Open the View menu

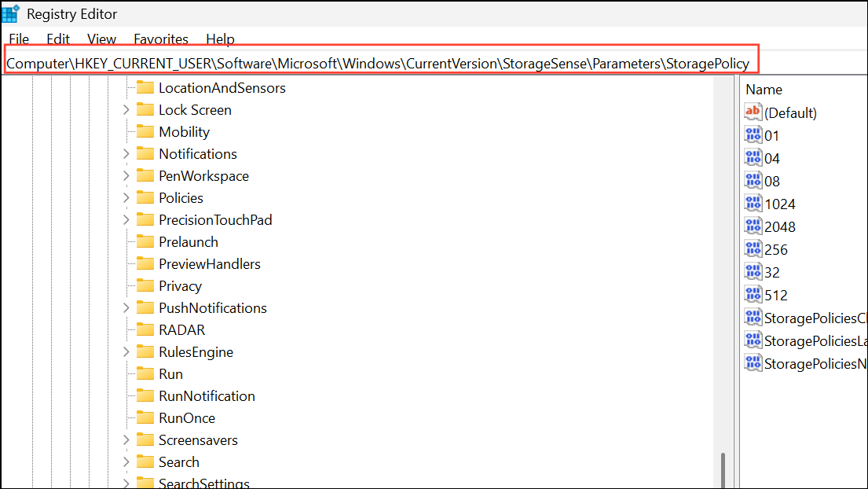101,39
